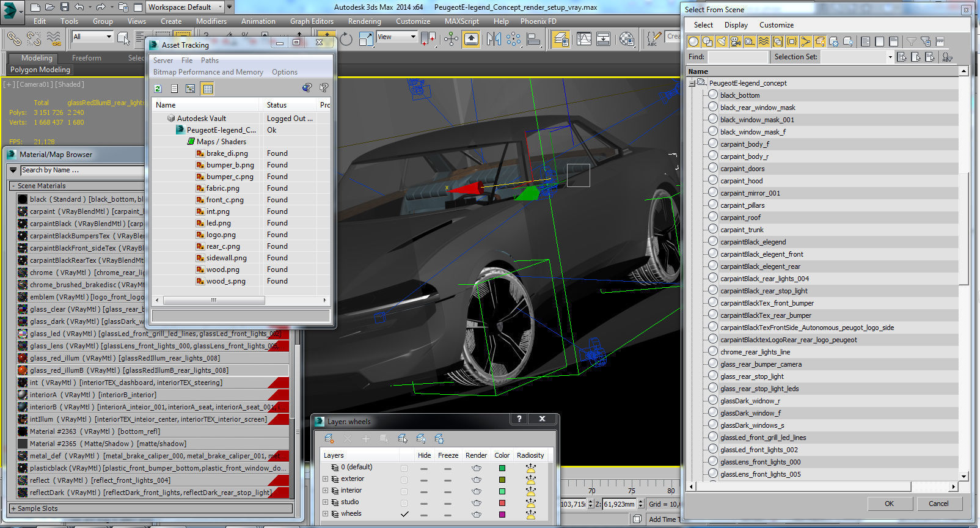Click the Select and Link chain icon
Screen dimensions: 980x528
click(13, 39)
